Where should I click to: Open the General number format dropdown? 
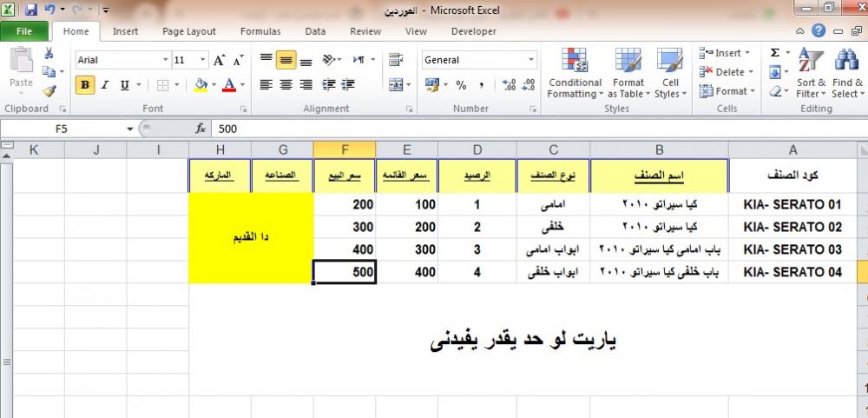(x=531, y=60)
